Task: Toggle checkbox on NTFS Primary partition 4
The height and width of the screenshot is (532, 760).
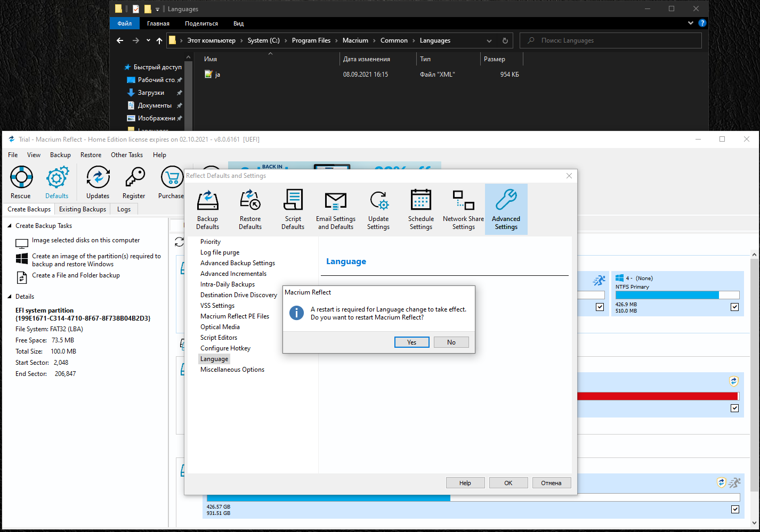Action: point(734,307)
